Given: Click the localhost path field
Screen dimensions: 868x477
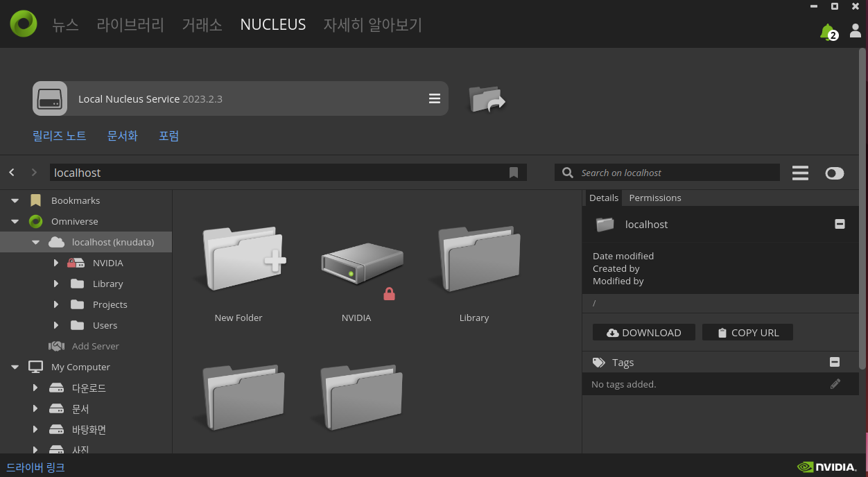Looking at the screenshot, I should (x=288, y=173).
